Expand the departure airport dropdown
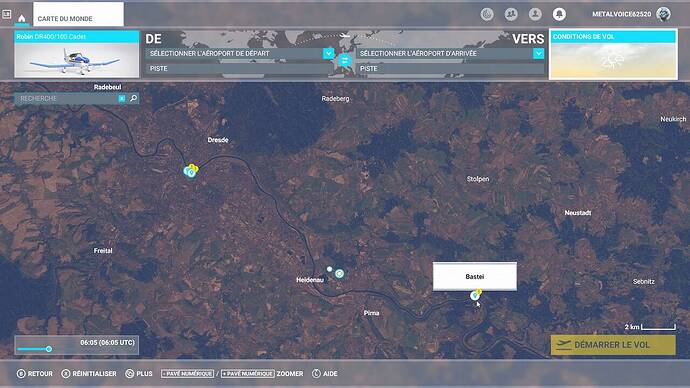This screenshot has height=388, width=690. pos(328,53)
